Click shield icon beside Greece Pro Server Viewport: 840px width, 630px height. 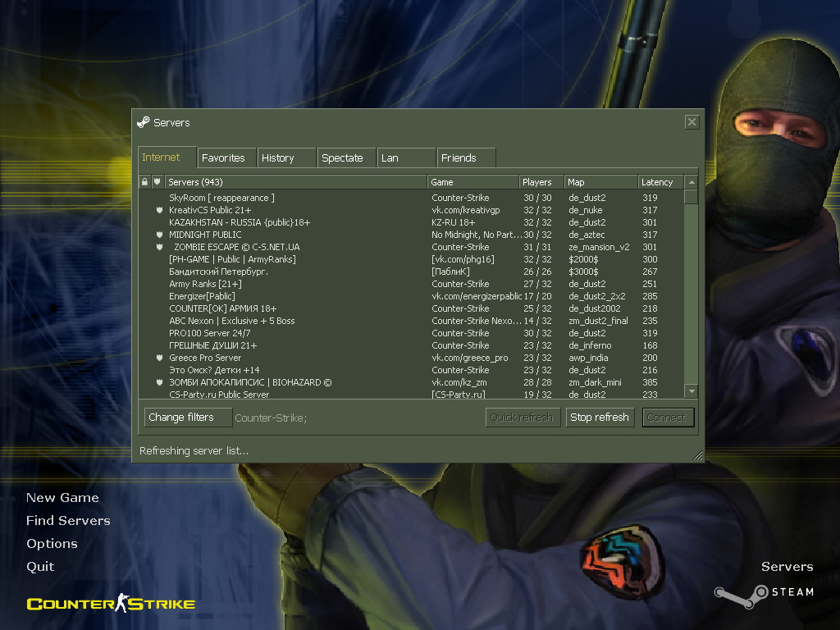(x=159, y=358)
